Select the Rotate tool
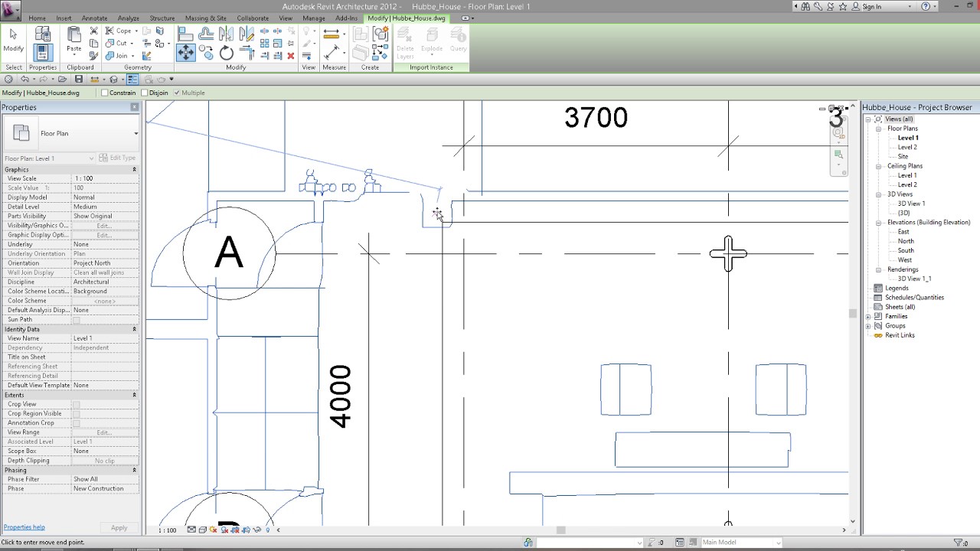Image resolution: width=980 pixels, height=551 pixels. [226, 52]
